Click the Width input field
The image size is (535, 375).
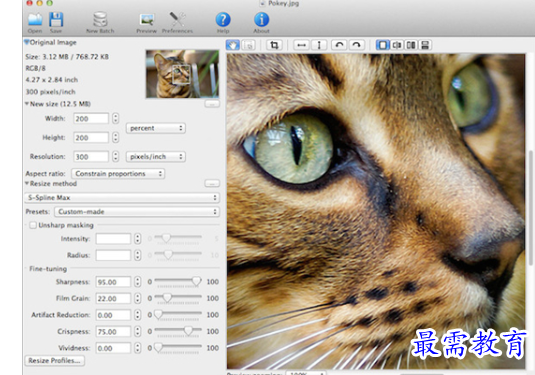(x=91, y=119)
